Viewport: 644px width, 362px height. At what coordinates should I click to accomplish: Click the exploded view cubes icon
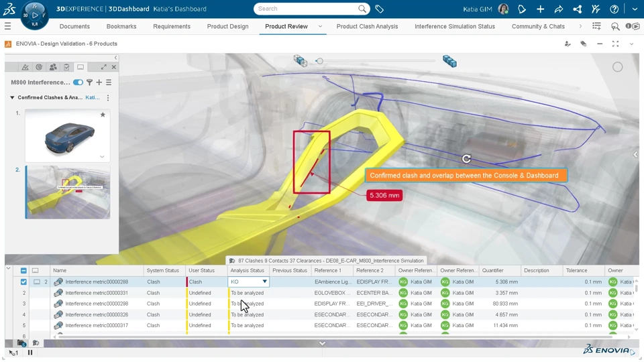(301, 61)
